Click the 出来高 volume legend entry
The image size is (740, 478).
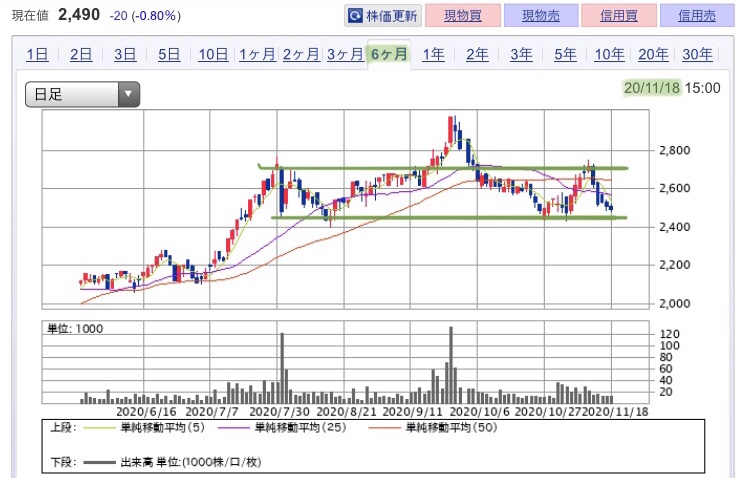pos(191,462)
